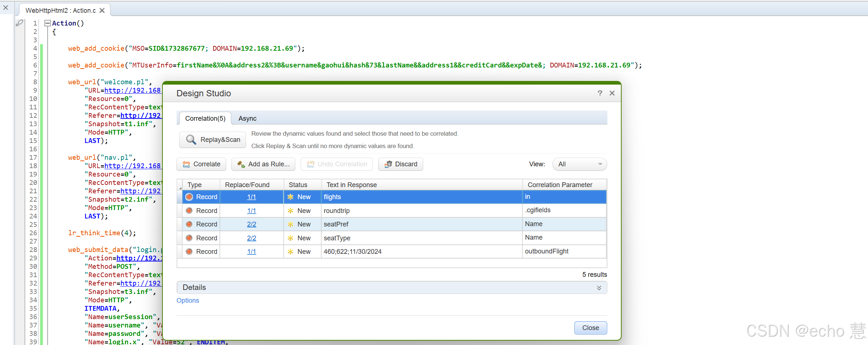
Task: Select the seatType text cell
Action: coord(422,238)
